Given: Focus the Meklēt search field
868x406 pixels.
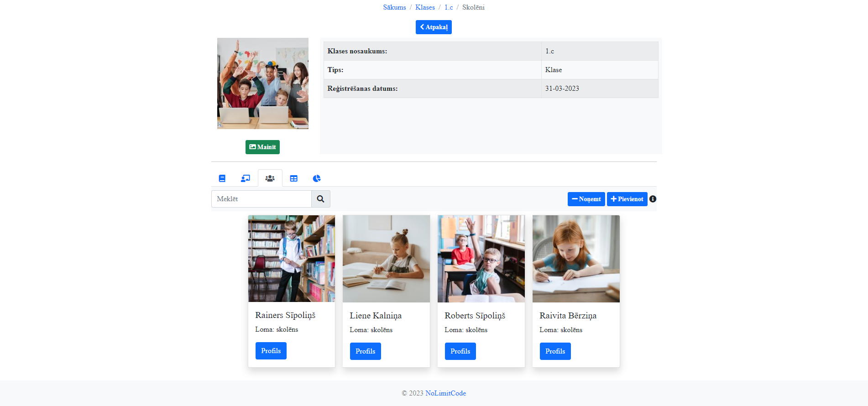Looking at the screenshot, I should 261,199.
